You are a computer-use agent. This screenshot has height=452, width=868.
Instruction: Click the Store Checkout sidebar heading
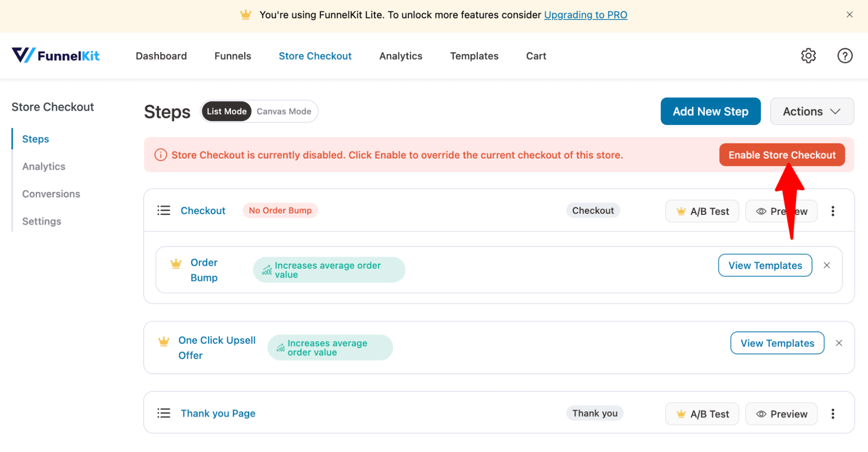(53, 107)
